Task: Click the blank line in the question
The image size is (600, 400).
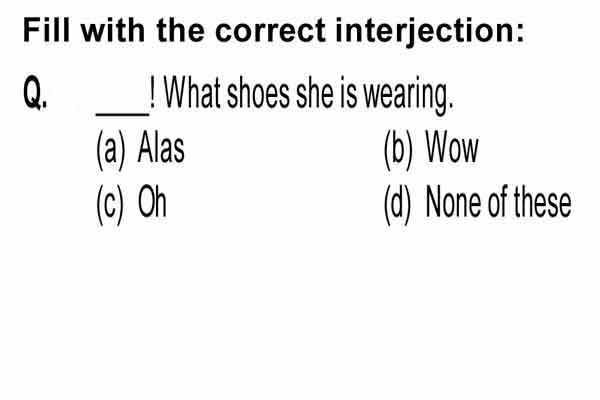Action: pos(122,113)
